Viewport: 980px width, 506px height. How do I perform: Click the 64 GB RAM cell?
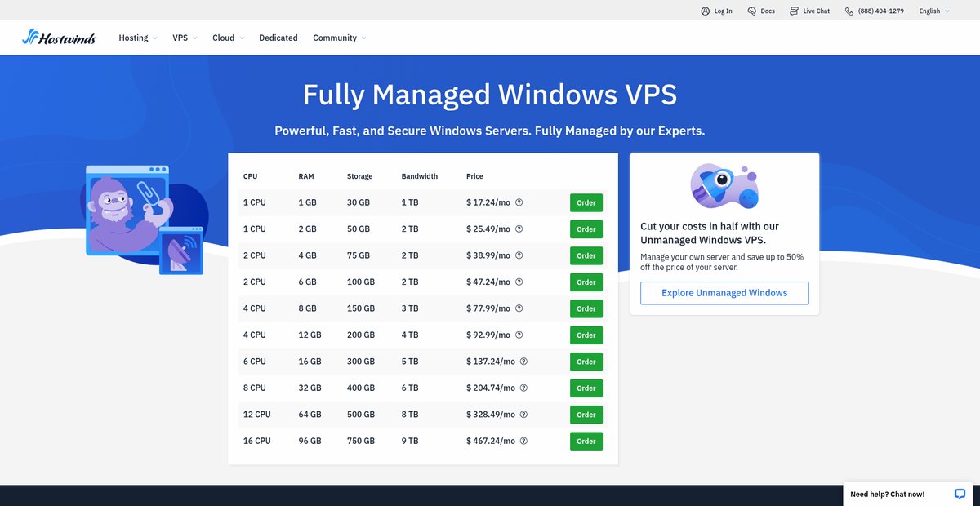tap(310, 415)
